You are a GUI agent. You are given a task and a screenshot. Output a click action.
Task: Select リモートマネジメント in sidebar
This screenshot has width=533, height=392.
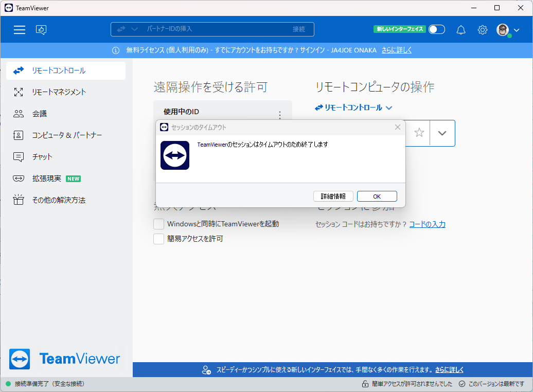click(66, 92)
